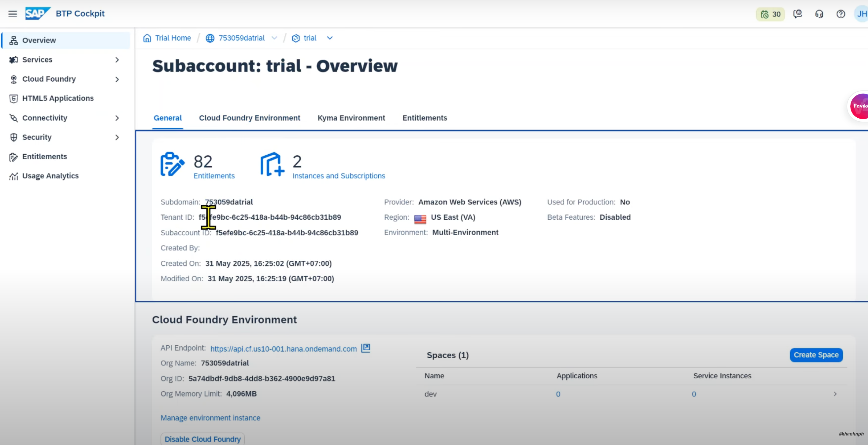Click the Services puzzle icon in the sidebar
This screenshot has height=445, width=868.
pos(13,60)
